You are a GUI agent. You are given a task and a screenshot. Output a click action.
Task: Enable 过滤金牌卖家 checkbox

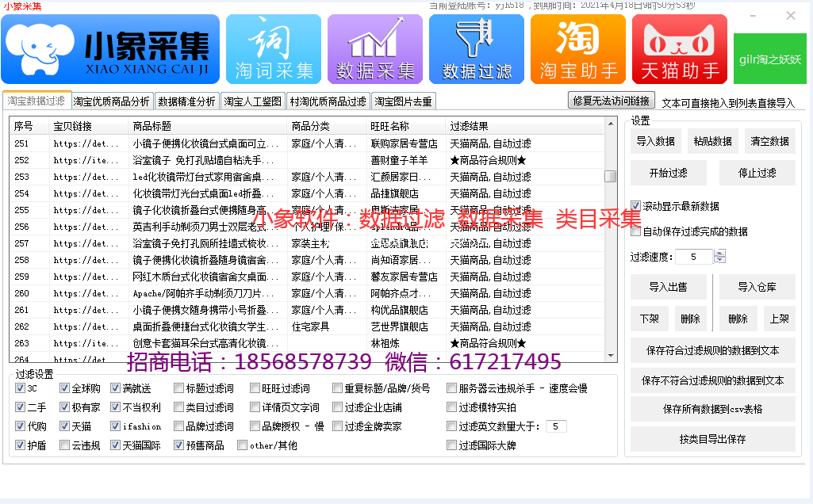pyautogui.click(x=338, y=426)
